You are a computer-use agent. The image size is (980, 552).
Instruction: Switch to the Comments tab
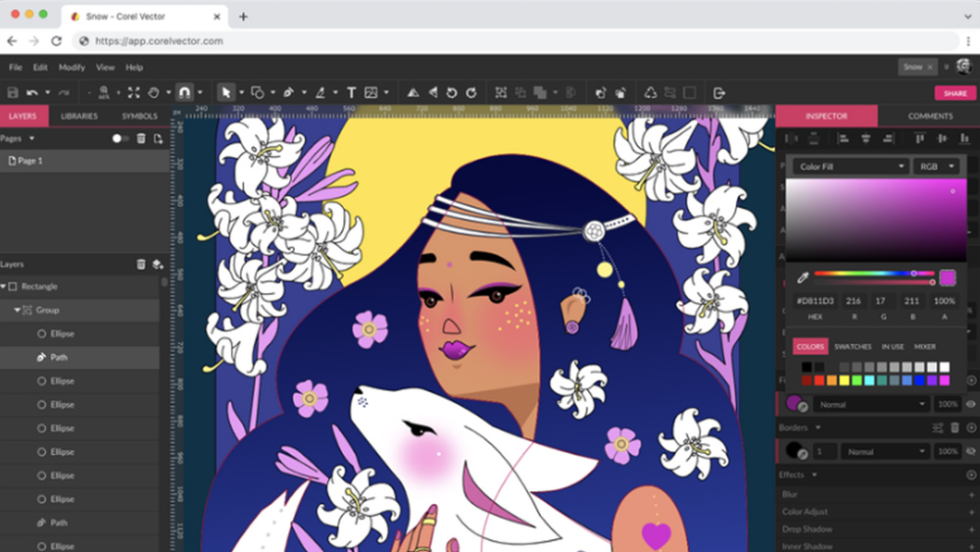click(930, 117)
